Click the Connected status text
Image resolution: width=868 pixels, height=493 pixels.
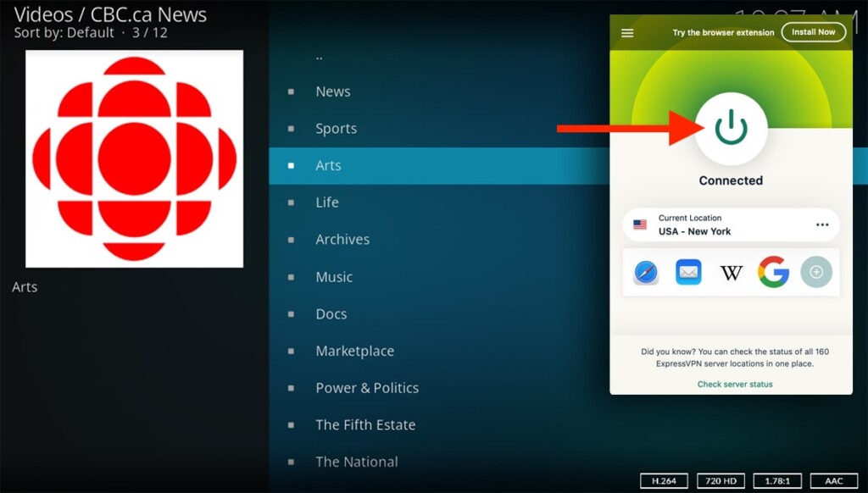coord(731,180)
